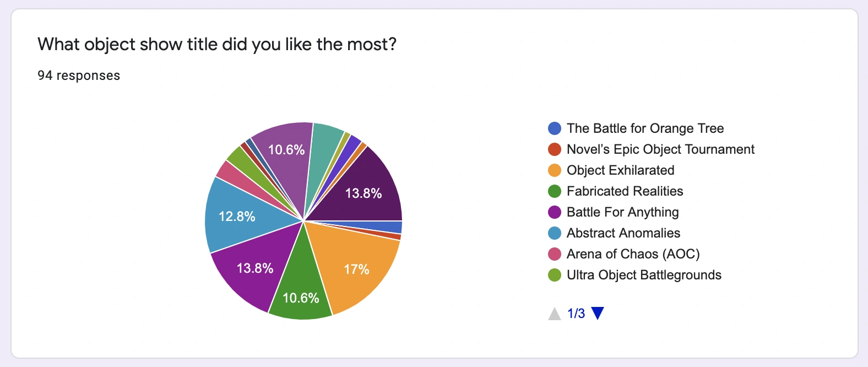Click the Arena of Chaos (AOC) legend label
Screen dimensions: 868x367
pyautogui.click(x=633, y=254)
